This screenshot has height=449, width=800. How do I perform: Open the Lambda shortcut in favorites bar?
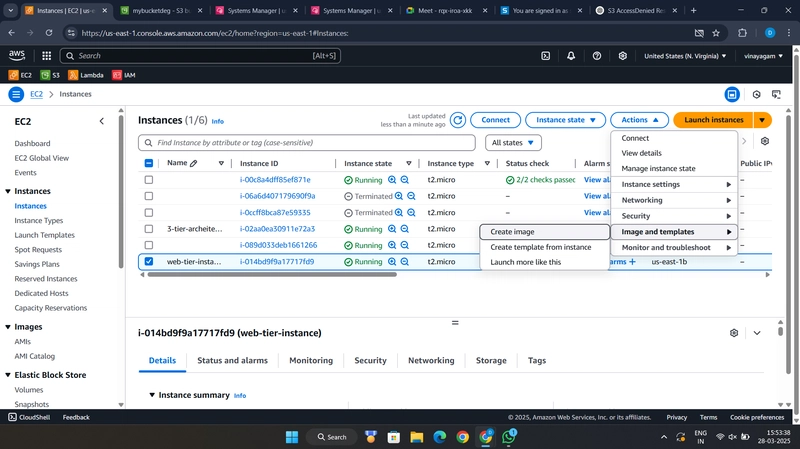point(86,75)
